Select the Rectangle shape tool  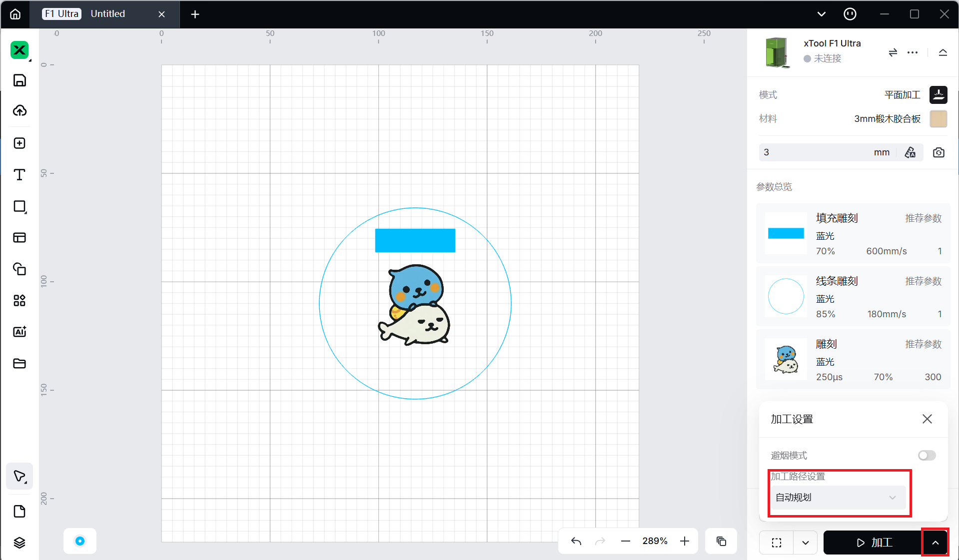point(19,207)
